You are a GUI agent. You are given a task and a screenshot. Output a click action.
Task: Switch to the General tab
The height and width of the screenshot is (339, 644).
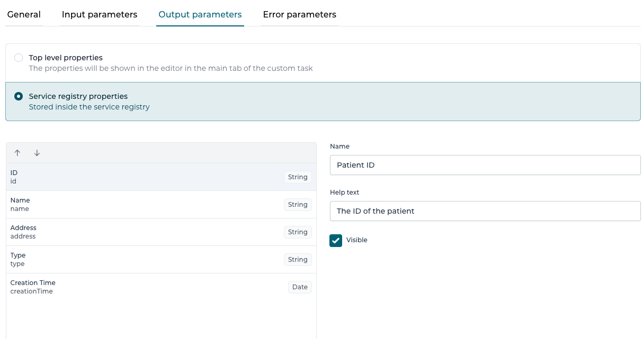tap(24, 14)
